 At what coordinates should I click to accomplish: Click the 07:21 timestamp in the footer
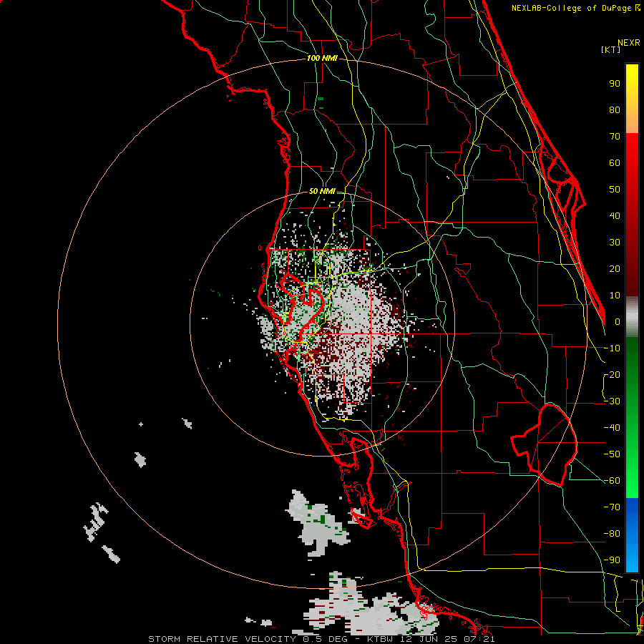point(478,639)
